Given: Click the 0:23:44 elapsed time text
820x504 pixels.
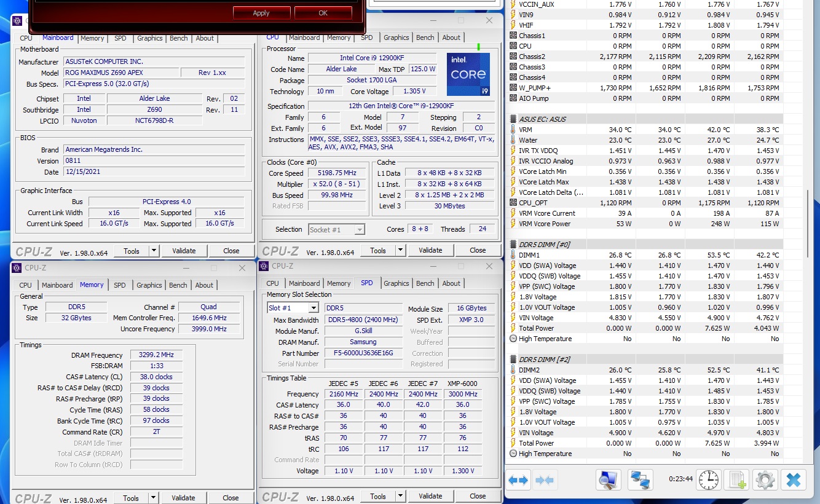Looking at the screenshot, I should [x=680, y=479].
